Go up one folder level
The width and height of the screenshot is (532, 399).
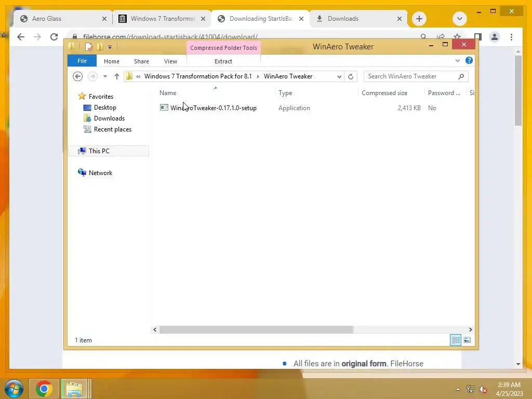pos(117,76)
